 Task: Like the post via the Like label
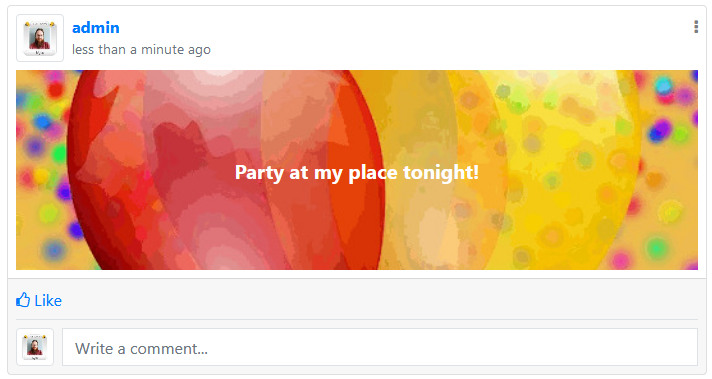(48, 300)
